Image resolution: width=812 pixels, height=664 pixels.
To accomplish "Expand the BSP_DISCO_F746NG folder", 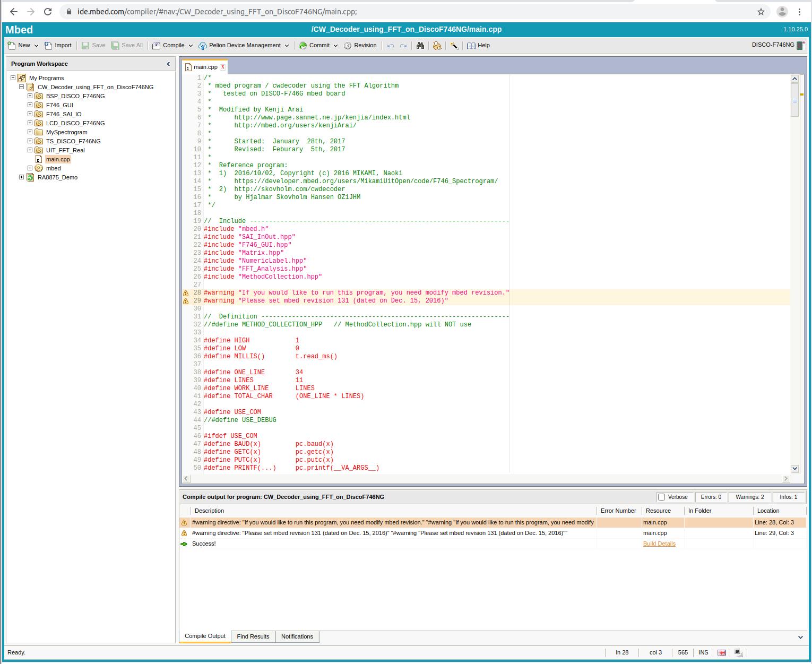I will 30,96.
